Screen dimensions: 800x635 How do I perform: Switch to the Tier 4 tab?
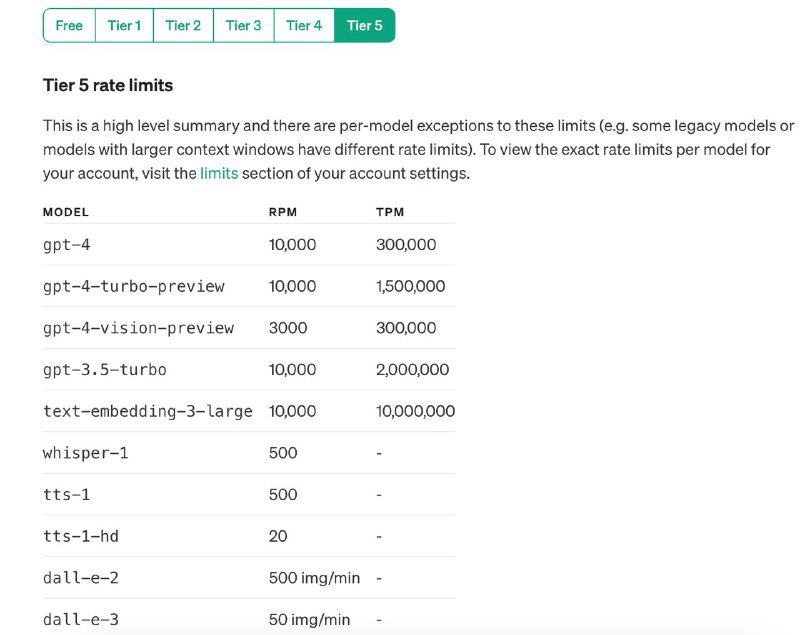click(302, 26)
